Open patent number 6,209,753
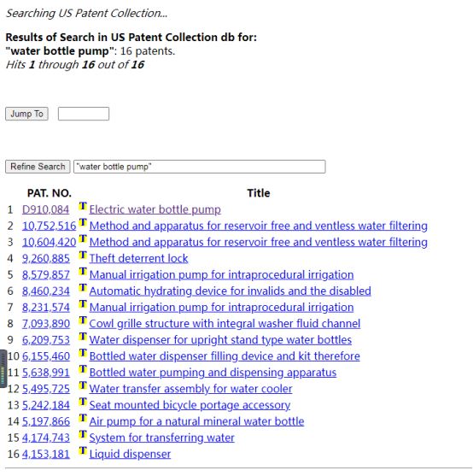The width and height of the screenshot is (473, 476). tap(46, 340)
